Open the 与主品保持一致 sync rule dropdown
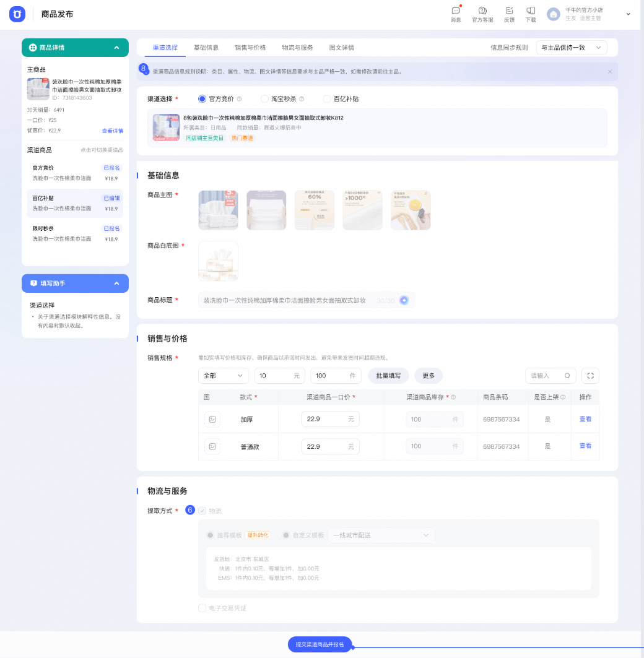Viewport: 644px width, 658px height. [x=572, y=48]
